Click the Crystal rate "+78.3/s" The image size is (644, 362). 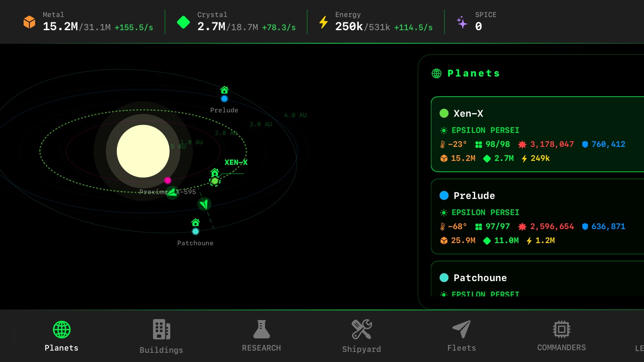[279, 28]
